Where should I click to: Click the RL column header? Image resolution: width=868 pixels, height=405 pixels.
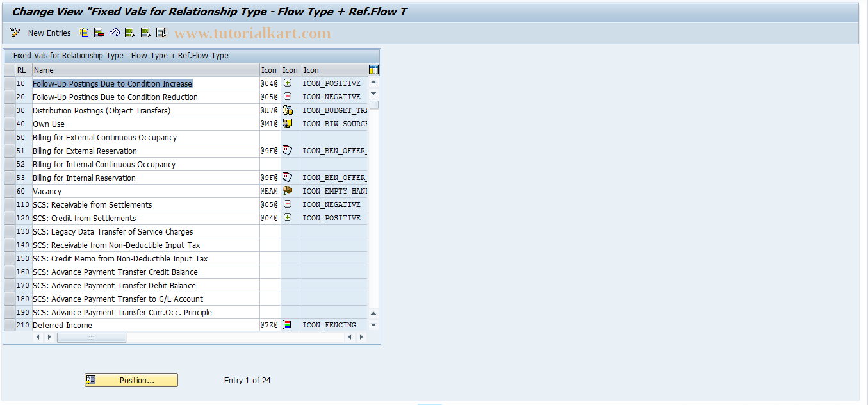[x=23, y=70]
